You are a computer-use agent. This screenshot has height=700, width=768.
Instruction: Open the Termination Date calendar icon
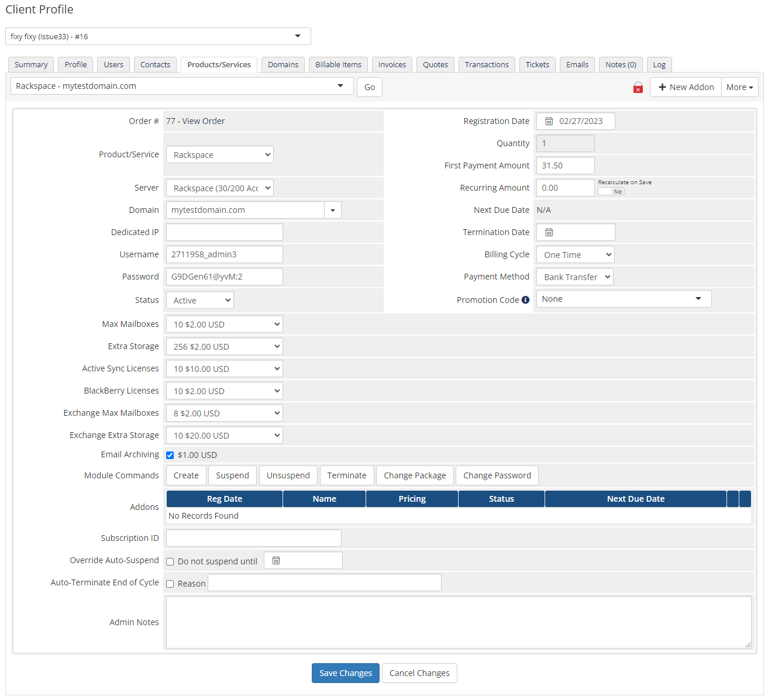549,232
